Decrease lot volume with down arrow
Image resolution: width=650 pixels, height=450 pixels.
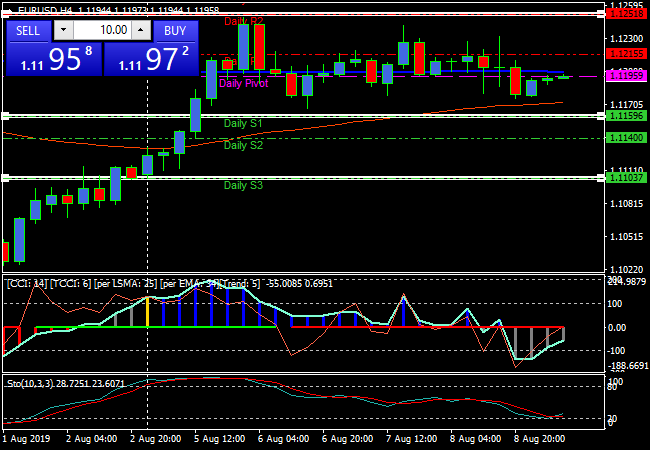pyautogui.click(x=62, y=30)
